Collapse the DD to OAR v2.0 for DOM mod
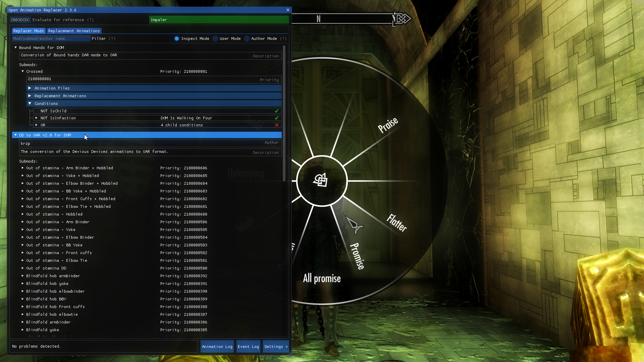Screen dimensions: 644x362 pos(15,135)
